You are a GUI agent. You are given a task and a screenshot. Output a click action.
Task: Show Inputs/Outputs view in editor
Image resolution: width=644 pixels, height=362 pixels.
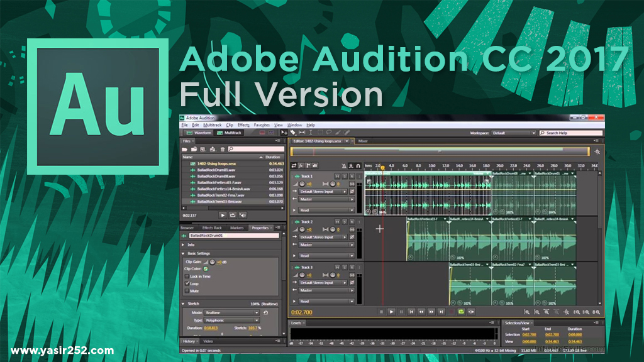pyautogui.click(x=294, y=165)
